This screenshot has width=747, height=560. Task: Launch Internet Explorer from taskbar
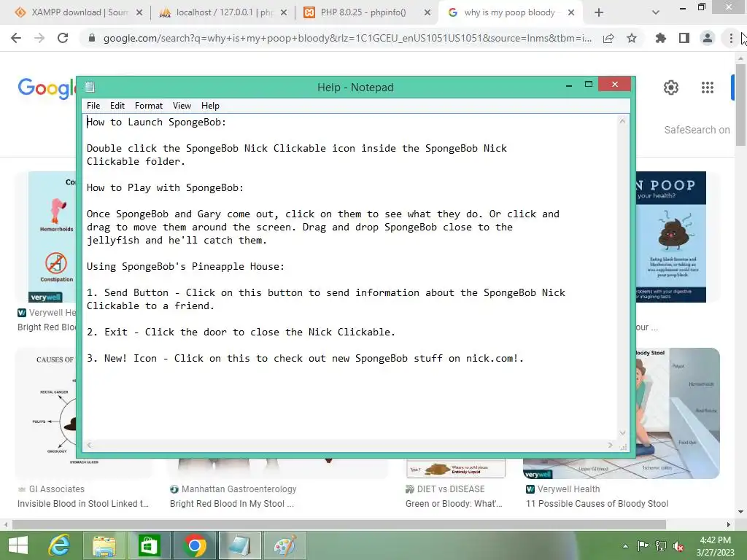[x=60, y=545]
